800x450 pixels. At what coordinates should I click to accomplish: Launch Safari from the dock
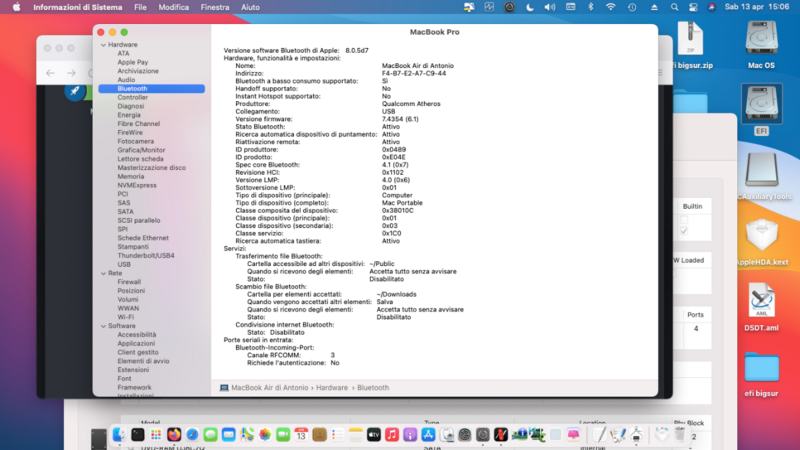[192, 434]
